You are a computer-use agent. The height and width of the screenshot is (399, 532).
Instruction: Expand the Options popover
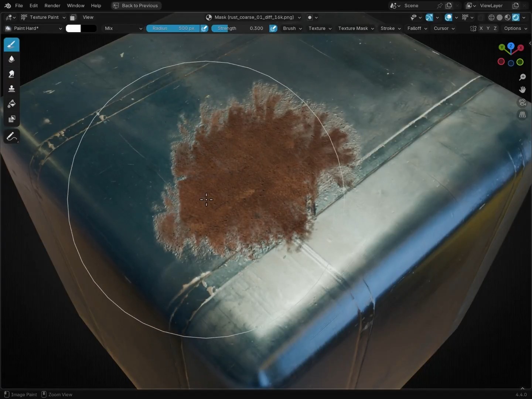click(x=515, y=28)
